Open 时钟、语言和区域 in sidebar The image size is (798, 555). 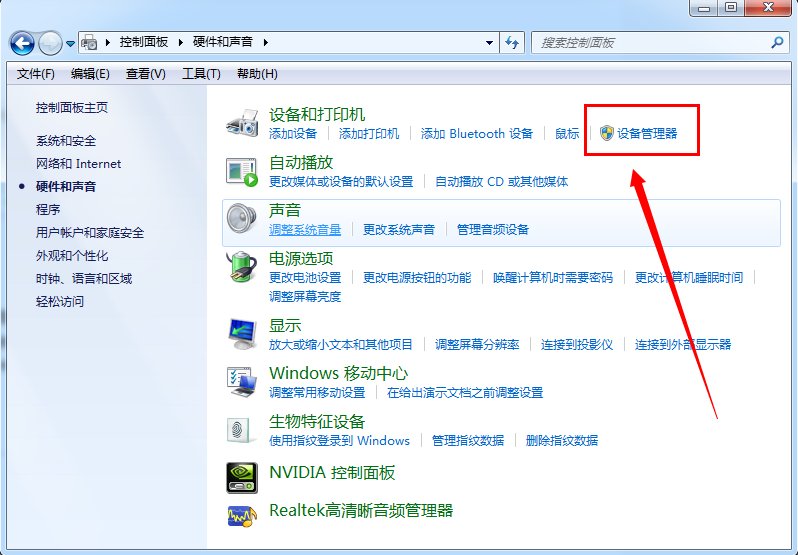coord(84,278)
